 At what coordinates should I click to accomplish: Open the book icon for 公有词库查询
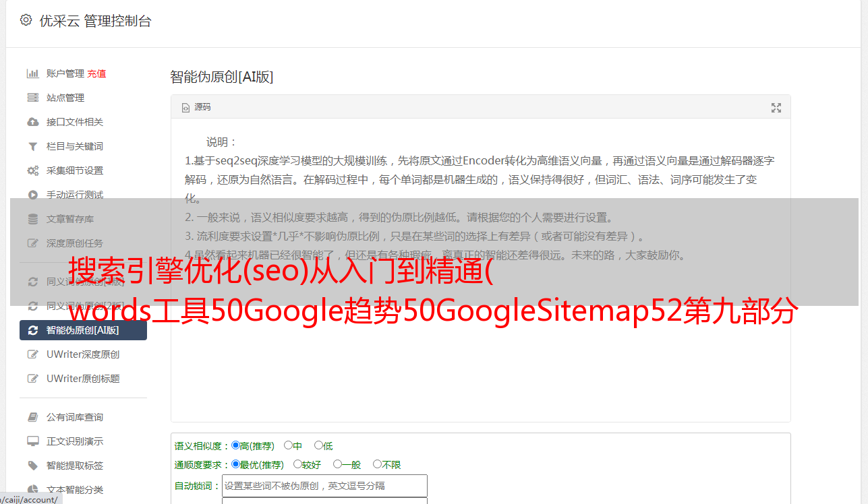click(x=32, y=417)
